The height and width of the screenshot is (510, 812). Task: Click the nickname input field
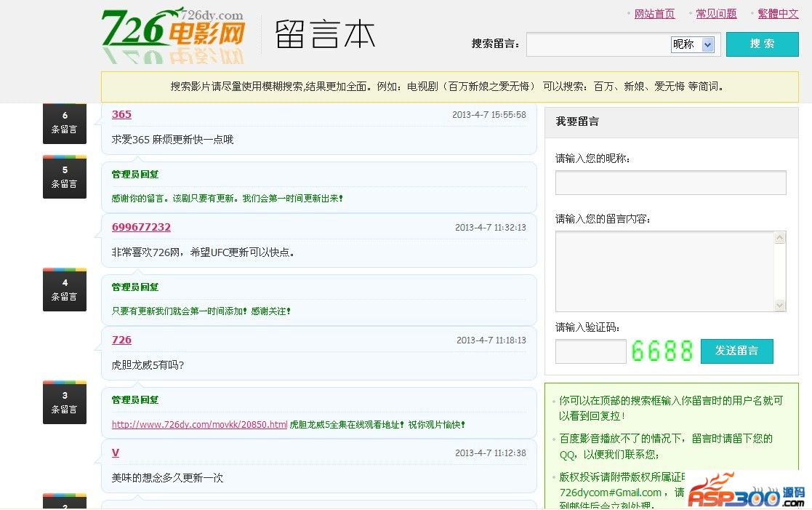670,183
